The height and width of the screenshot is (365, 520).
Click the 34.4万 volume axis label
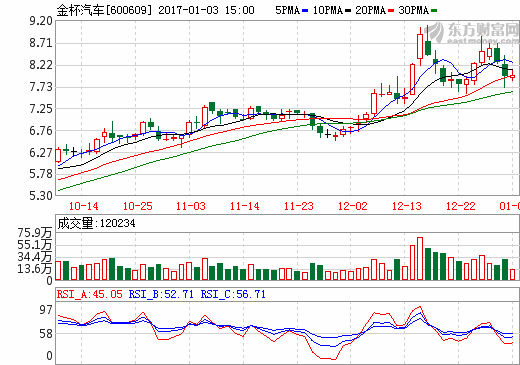(35, 257)
